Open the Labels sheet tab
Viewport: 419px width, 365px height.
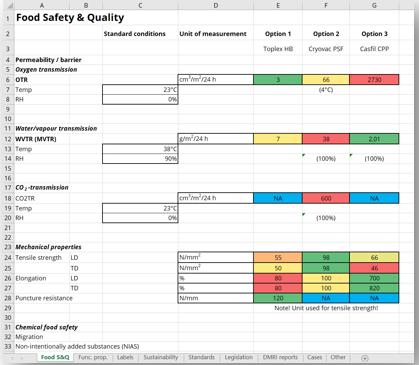pos(125,357)
